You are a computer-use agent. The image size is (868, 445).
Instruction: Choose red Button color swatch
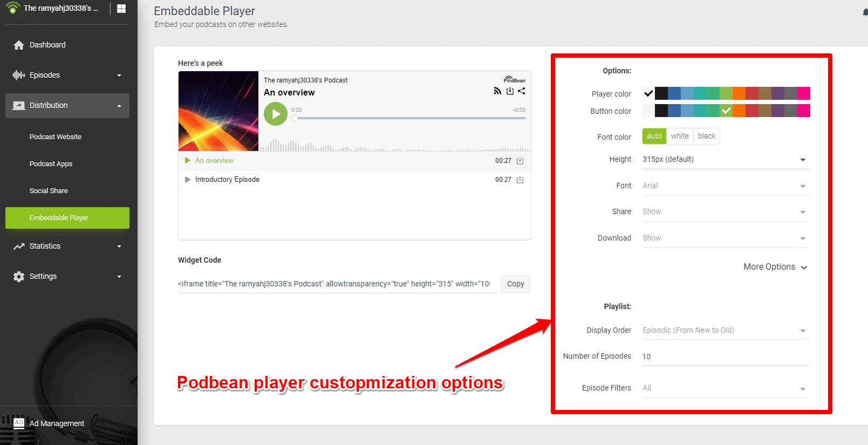(752, 111)
